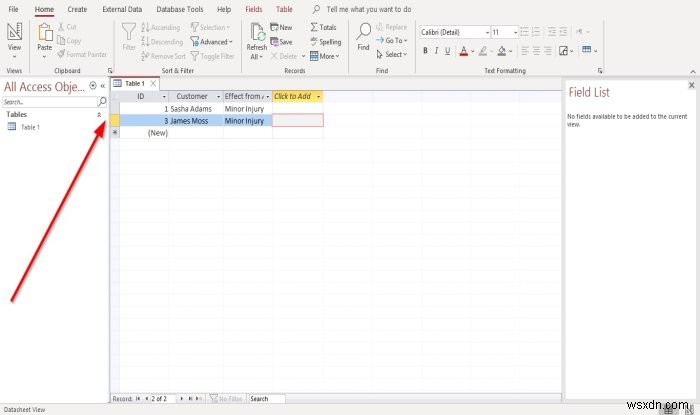Open the Selection filter dropdown
The image size is (700, 415).
tap(210, 27)
